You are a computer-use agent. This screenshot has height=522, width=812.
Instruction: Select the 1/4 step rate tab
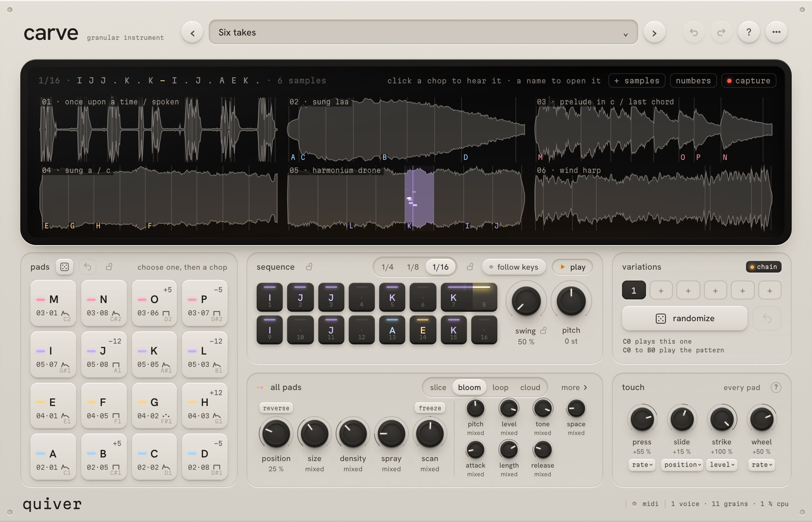pos(387,267)
